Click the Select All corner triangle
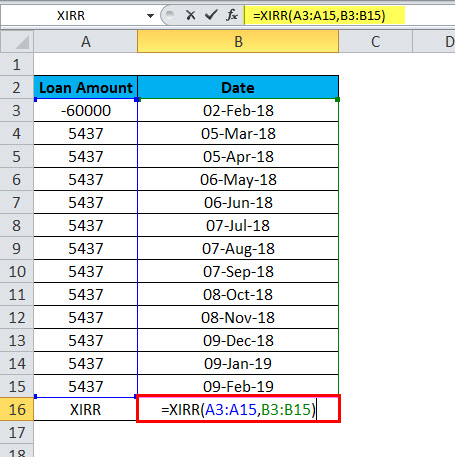The image size is (455, 457). [x=17, y=42]
